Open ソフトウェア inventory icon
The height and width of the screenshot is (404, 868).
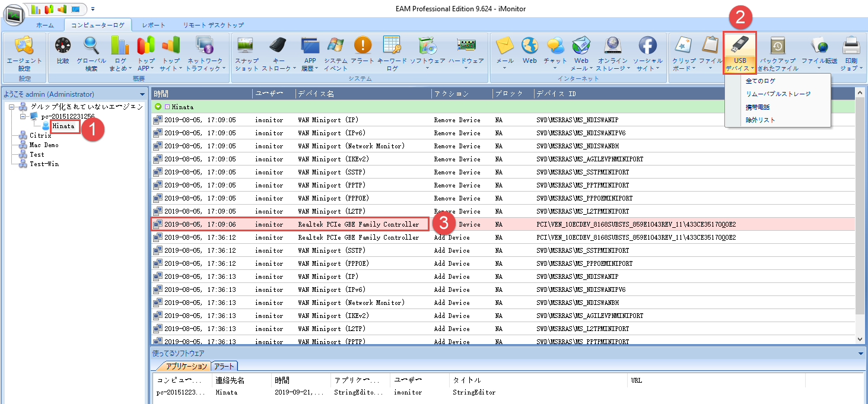pos(427,54)
